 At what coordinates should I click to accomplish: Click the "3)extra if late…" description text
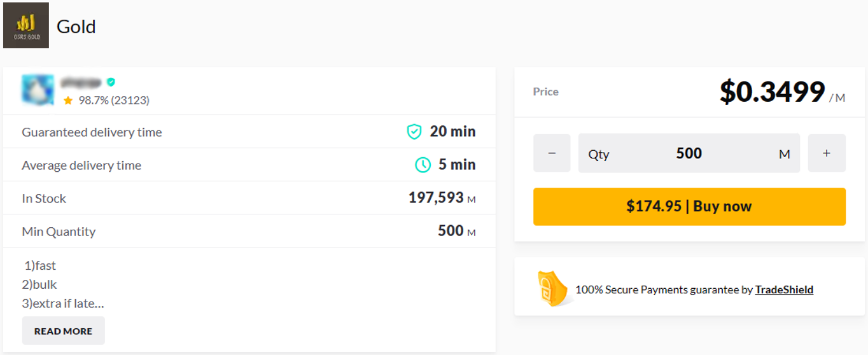tap(63, 303)
